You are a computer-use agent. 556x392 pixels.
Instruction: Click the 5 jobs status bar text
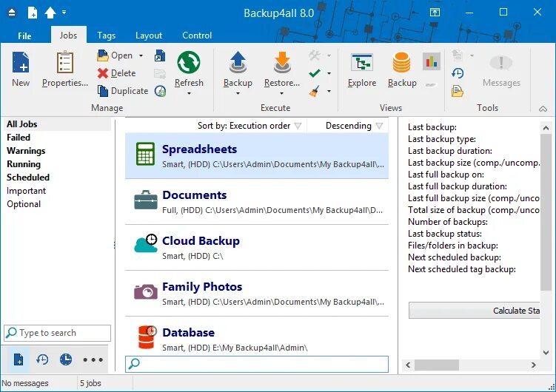pyautogui.click(x=90, y=383)
